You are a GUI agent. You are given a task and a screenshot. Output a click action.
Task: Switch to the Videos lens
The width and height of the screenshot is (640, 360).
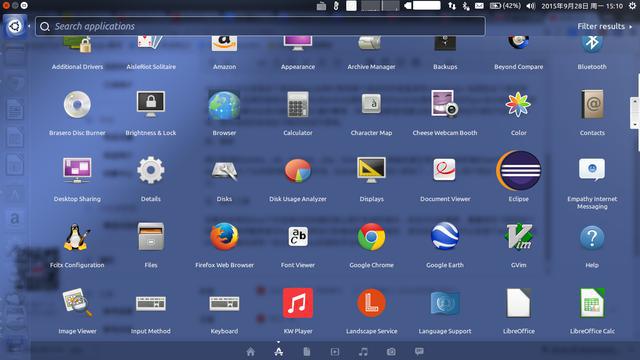click(x=335, y=352)
